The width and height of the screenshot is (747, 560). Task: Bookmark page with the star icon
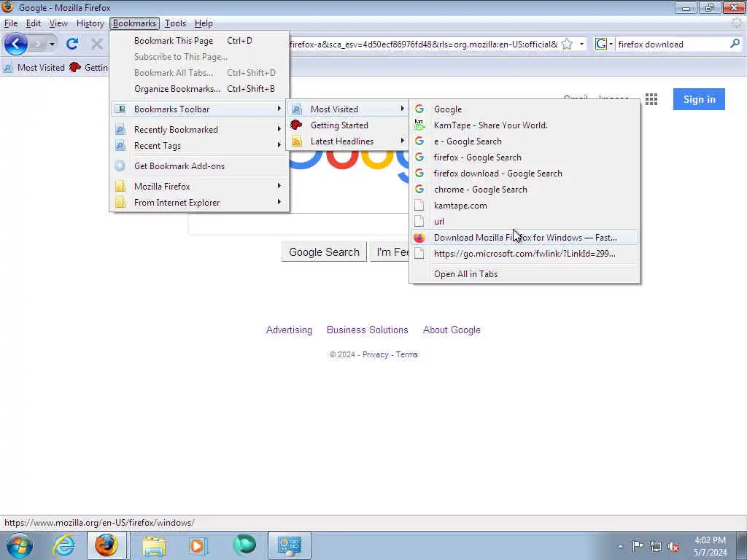click(x=567, y=44)
